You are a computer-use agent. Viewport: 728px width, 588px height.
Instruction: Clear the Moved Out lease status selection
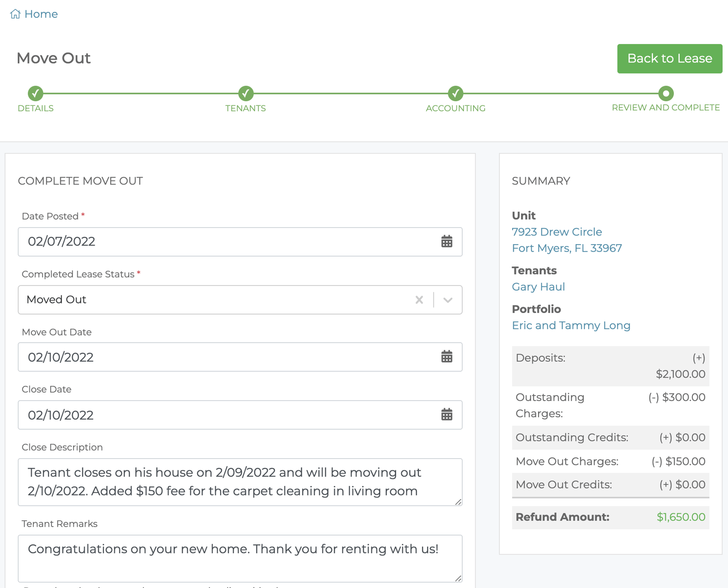point(419,300)
